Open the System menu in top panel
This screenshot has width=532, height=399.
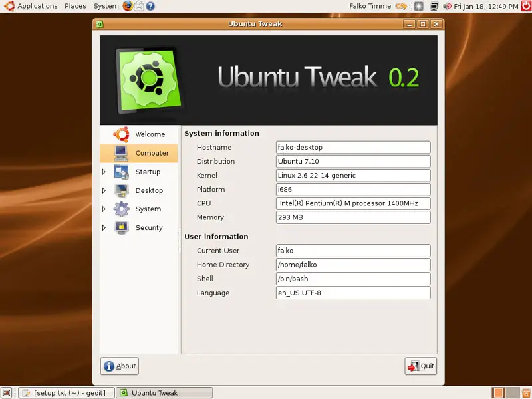click(x=106, y=6)
